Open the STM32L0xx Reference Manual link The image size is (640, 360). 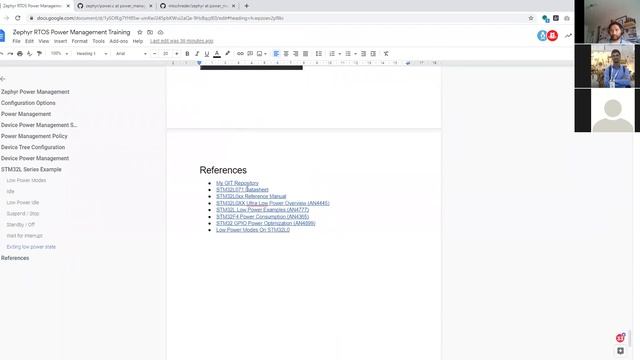(251, 196)
